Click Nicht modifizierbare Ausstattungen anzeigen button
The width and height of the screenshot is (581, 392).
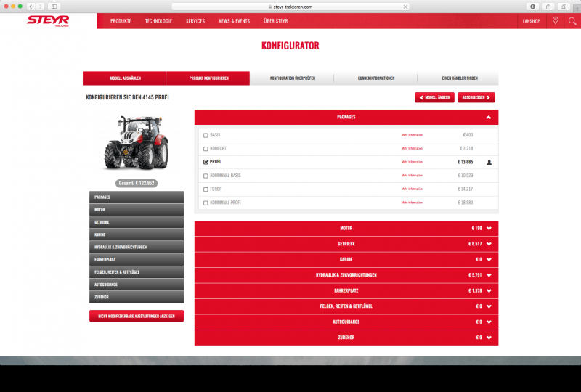137,316
